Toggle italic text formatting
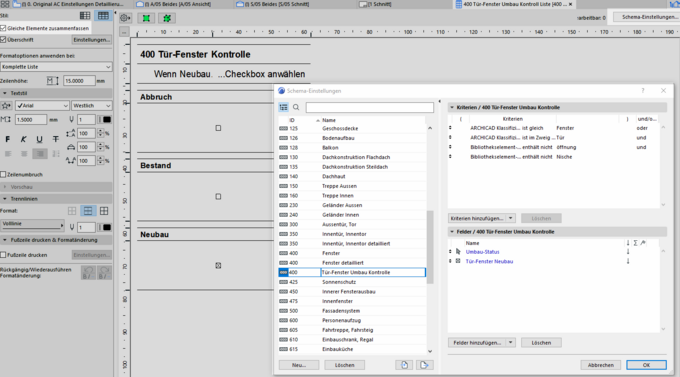 [23, 139]
